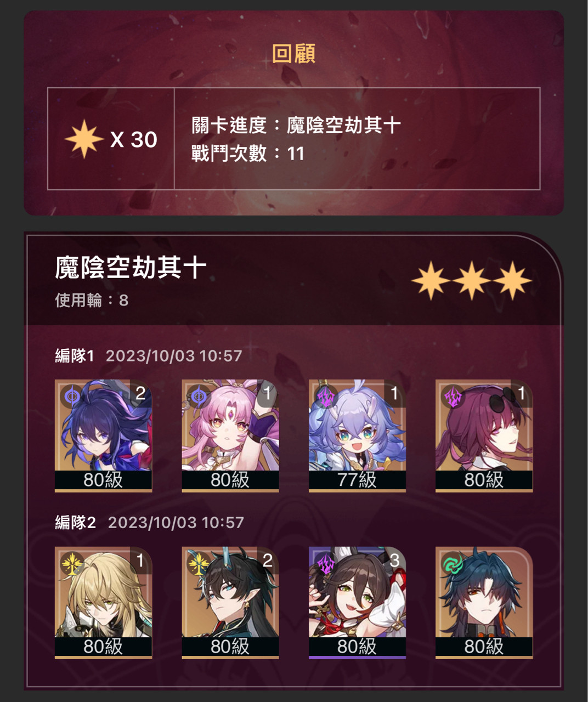Open Blade's character portrait in team 2
Screen dimensions: 588x702
pyautogui.click(x=484, y=602)
